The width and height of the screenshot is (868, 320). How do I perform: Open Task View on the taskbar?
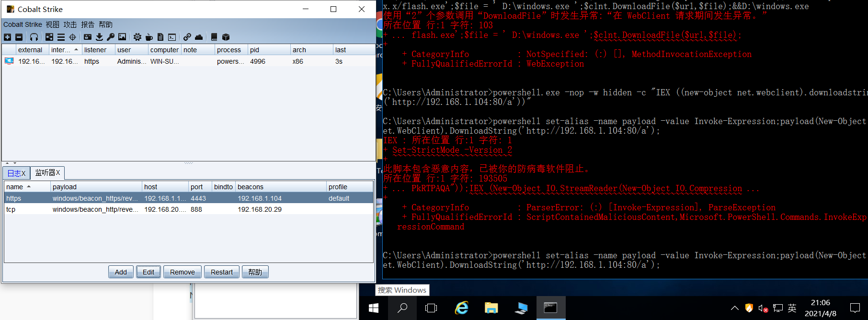click(431, 308)
